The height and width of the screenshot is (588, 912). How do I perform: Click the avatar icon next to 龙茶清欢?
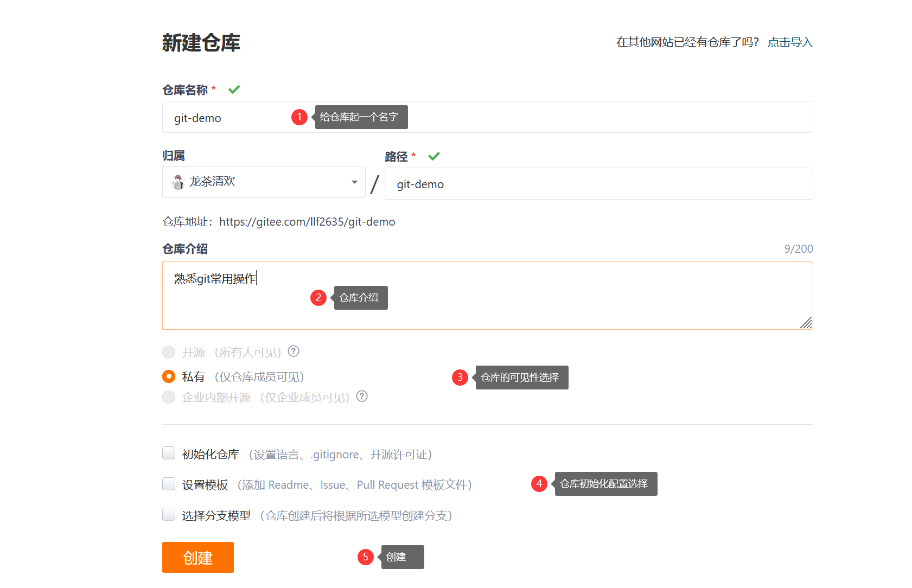tap(177, 181)
